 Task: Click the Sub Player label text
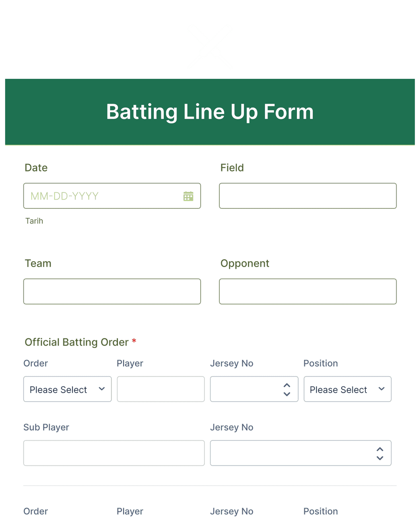[46, 427]
